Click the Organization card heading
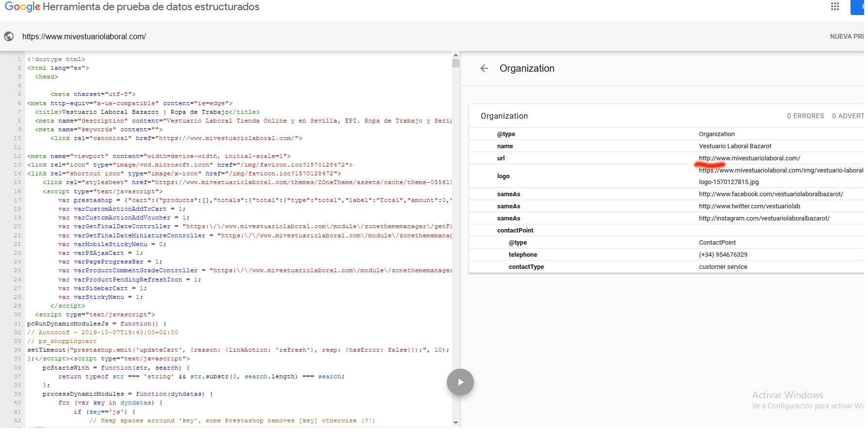Screen dimensions: 868x435 pos(504,116)
